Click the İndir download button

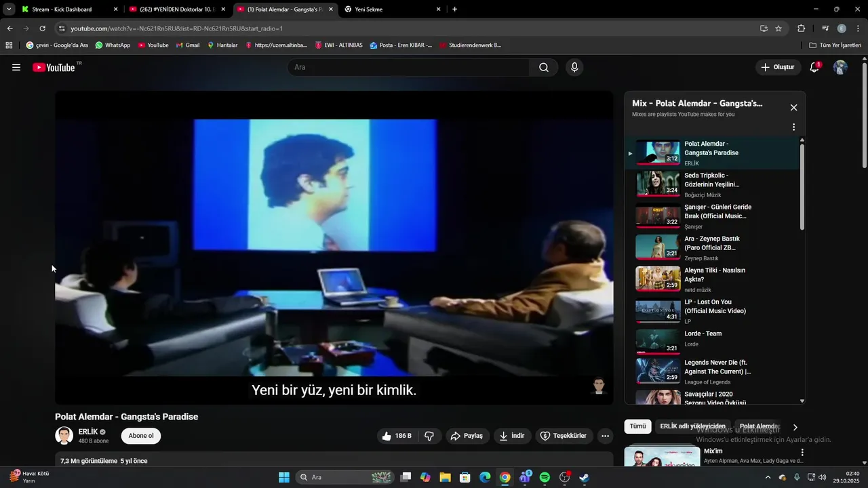[512, 436]
